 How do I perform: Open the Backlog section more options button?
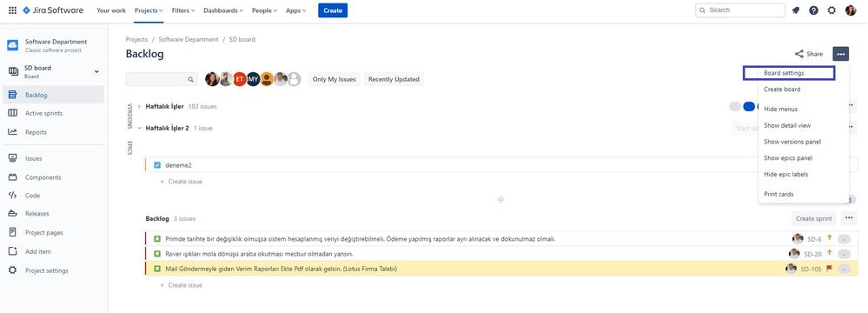point(849,218)
